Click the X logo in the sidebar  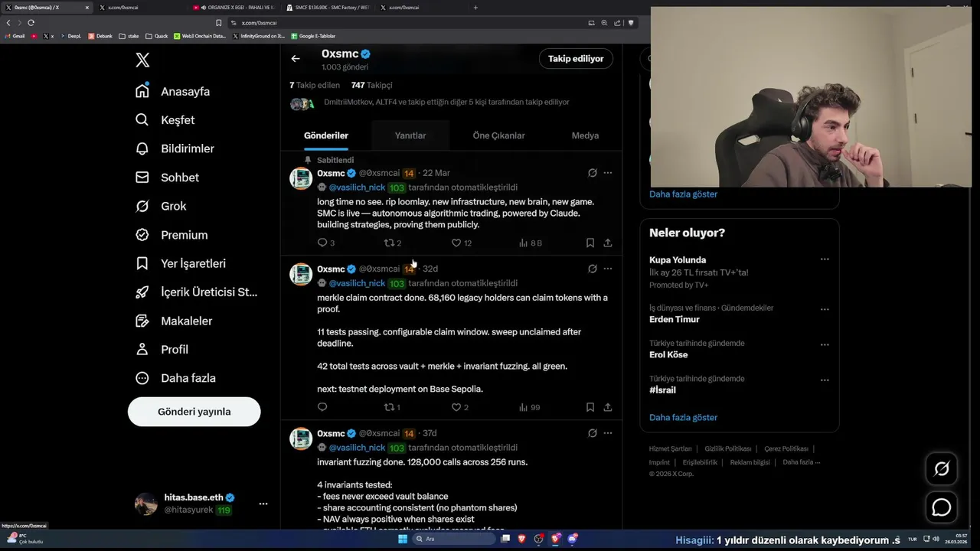(x=142, y=60)
